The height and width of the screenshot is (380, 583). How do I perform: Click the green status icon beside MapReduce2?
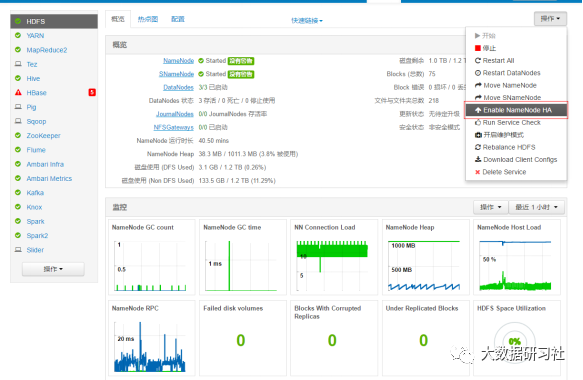pos(18,49)
